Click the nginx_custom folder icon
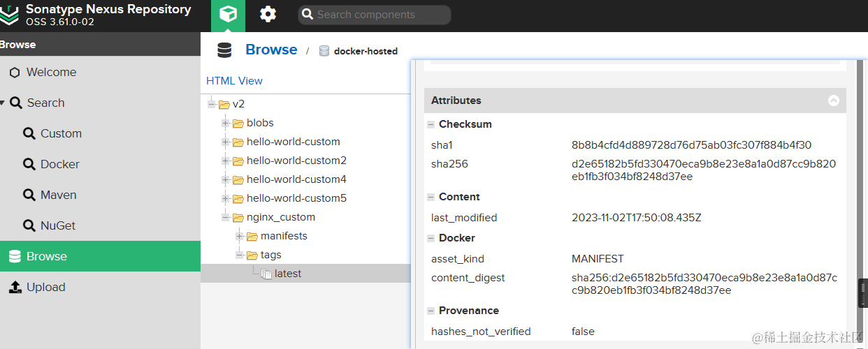868x349 pixels. click(238, 218)
